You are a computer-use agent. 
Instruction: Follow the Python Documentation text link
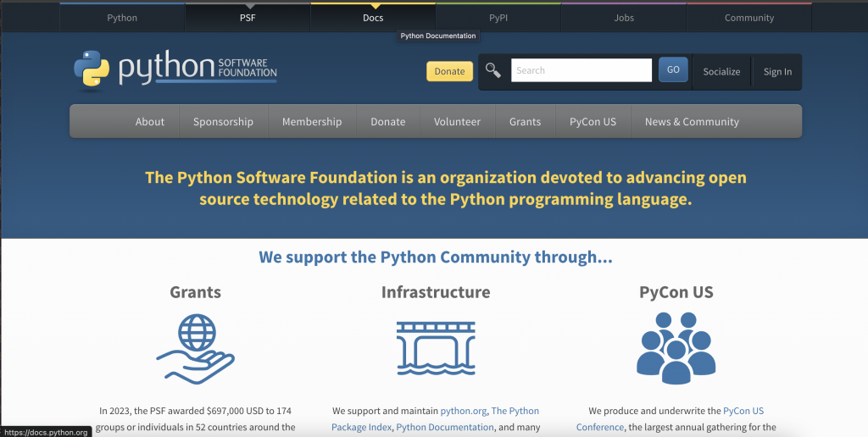coord(445,427)
